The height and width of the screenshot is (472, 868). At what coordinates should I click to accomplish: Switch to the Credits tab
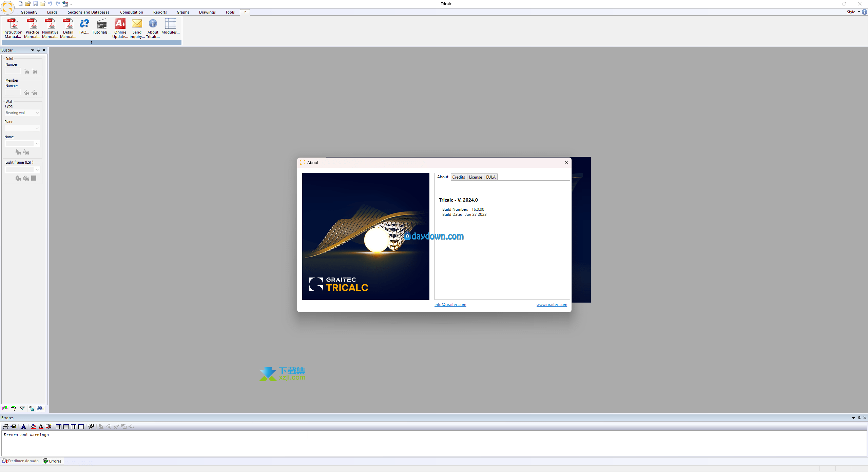point(459,177)
